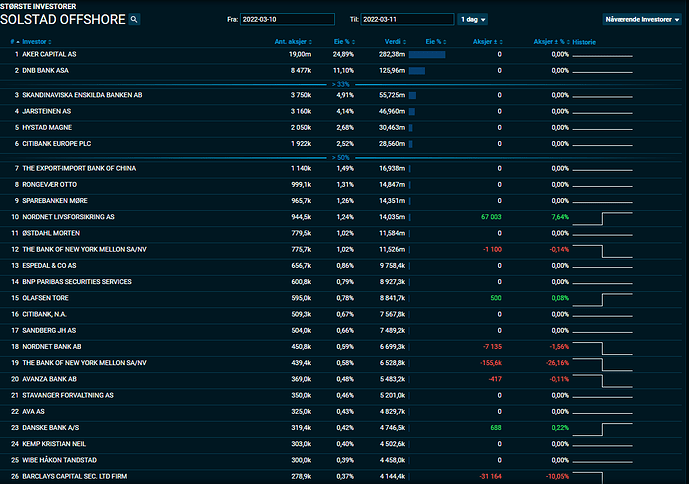This screenshot has width=689, height=484.
Task: Select NORDNET LIVSFORSIKRING AS investor
Action: click(68, 217)
